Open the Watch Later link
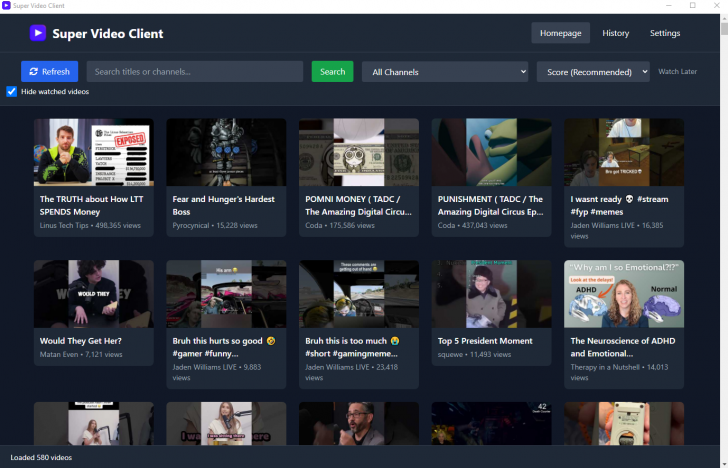The image size is (728, 468). coord(677,72)
